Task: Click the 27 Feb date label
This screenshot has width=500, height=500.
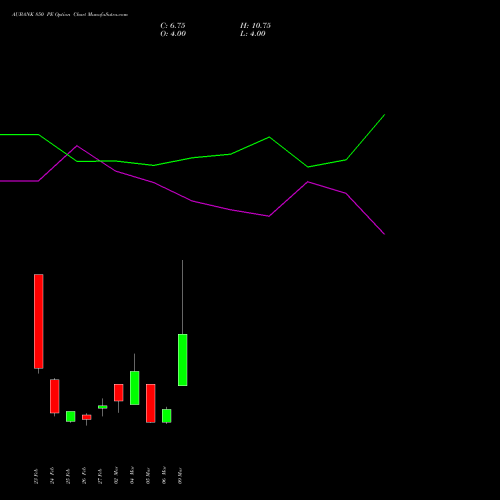Action: [x=100, y=476]
